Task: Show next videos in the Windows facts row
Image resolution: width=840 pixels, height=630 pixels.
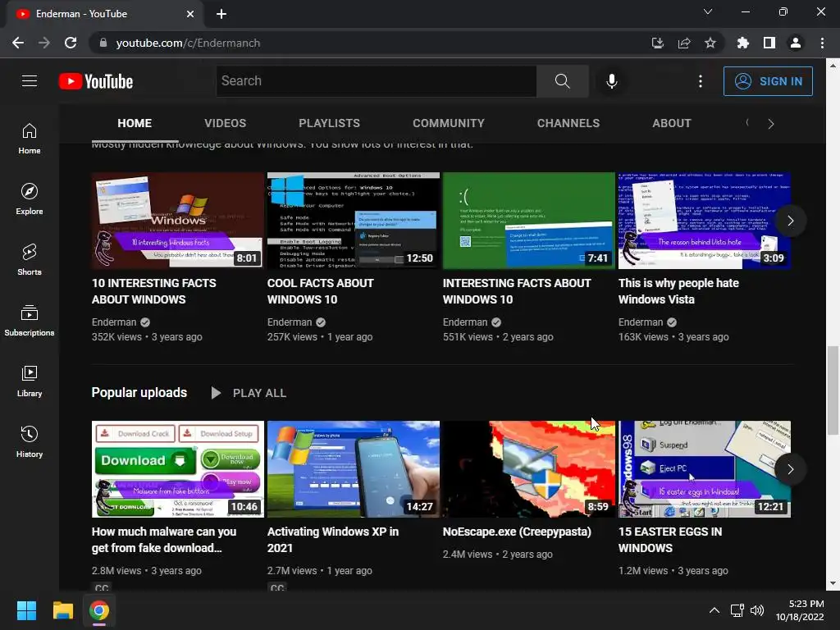Action: (790, 221)
